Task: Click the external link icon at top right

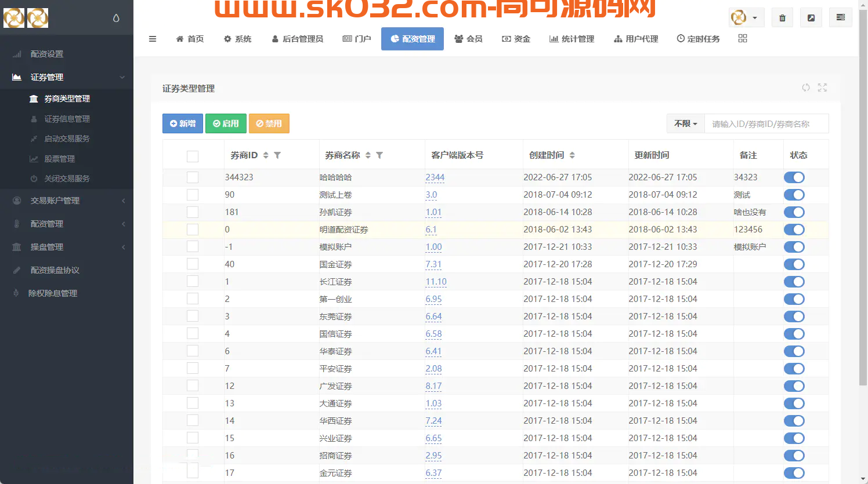Action: click(x=811, y=17)
